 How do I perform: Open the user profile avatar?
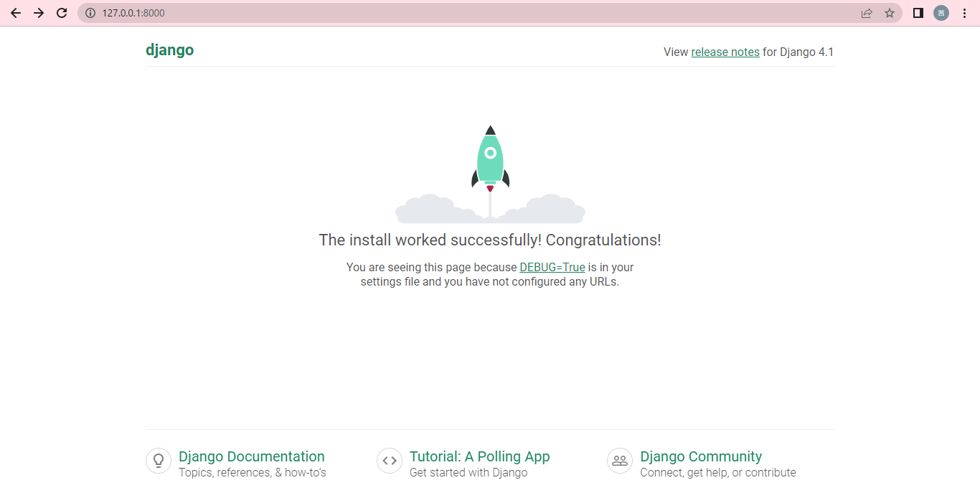(941, 13)
